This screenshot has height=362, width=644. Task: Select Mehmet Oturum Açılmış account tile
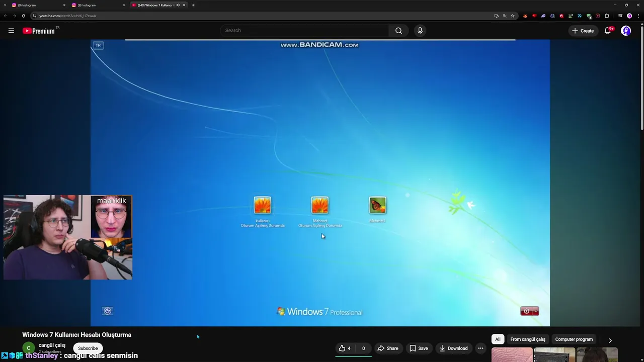pos(320,211)
